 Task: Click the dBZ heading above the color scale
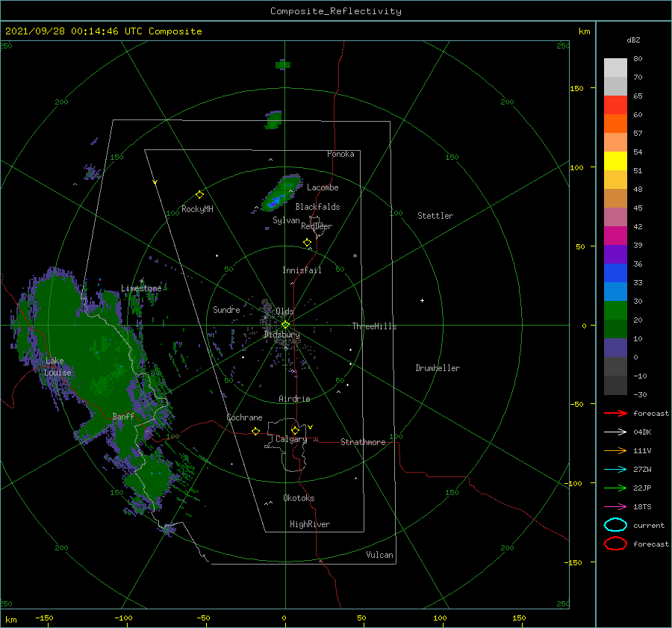[x=633, y=40]
